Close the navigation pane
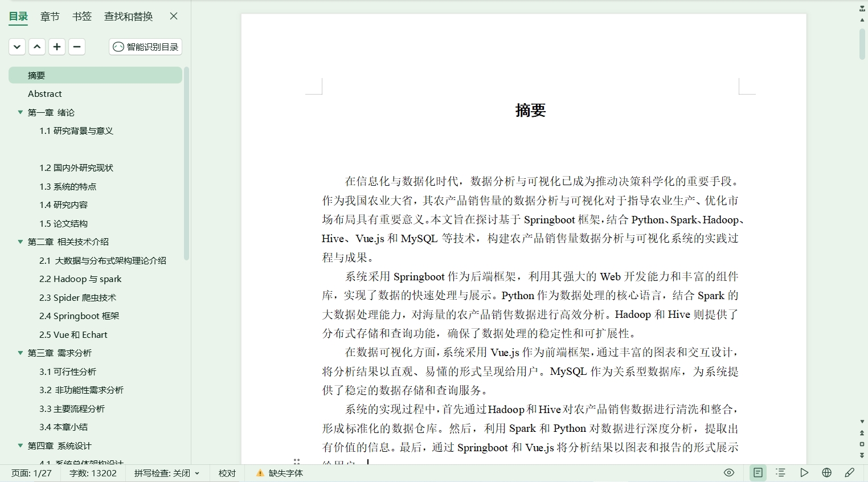This screenshot has width=868, height=482. coord(174,17)
